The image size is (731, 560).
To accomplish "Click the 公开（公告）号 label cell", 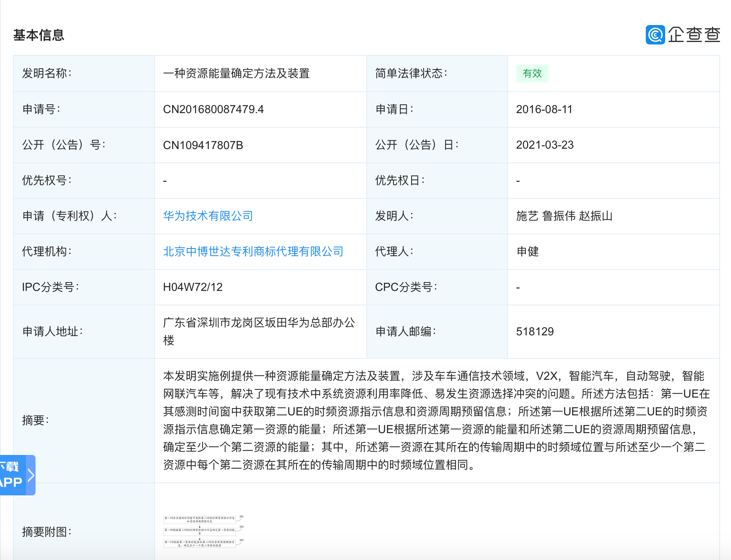I will pos(84,145).
